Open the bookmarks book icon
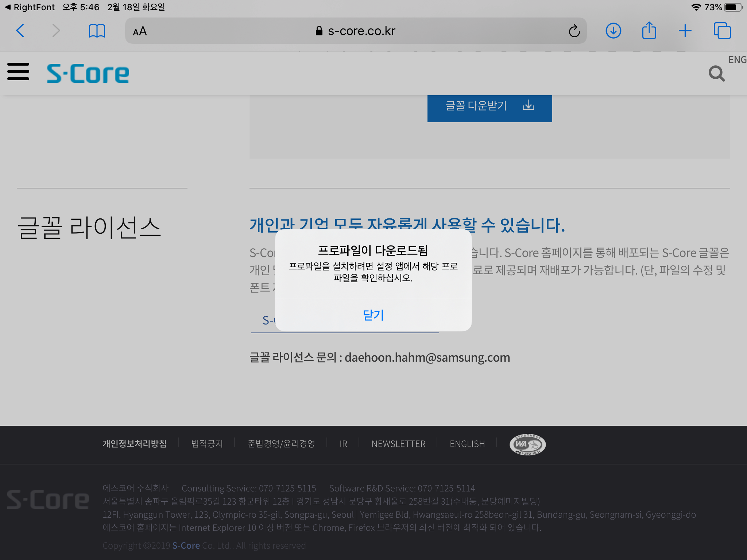This screenshot has height=560, width=747. (97, 31)
